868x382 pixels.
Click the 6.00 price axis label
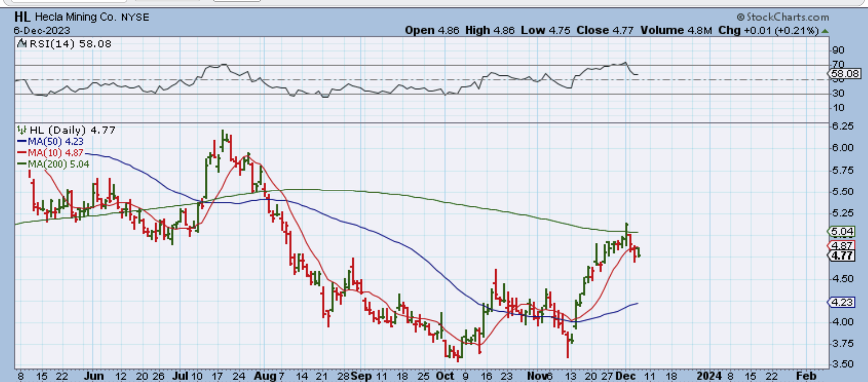(843, 148)
